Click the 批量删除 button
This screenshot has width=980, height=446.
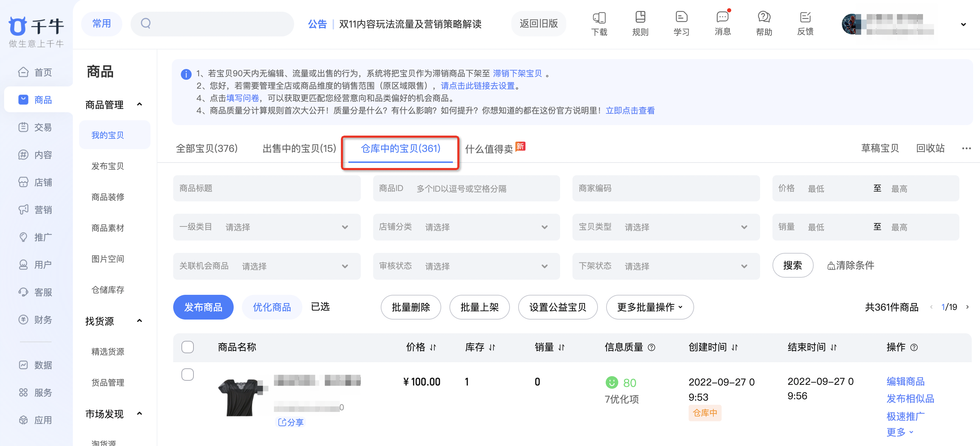[x=411, y=307]
